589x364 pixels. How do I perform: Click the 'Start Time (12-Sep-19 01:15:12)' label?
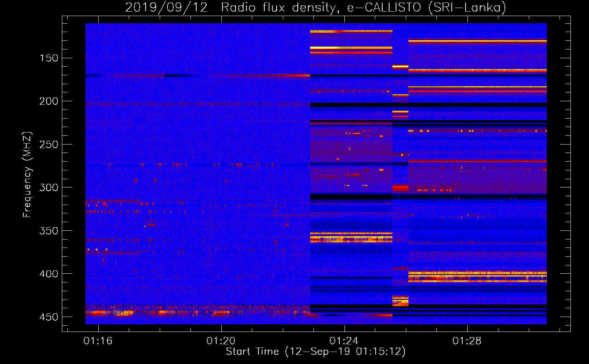point(316,352)
